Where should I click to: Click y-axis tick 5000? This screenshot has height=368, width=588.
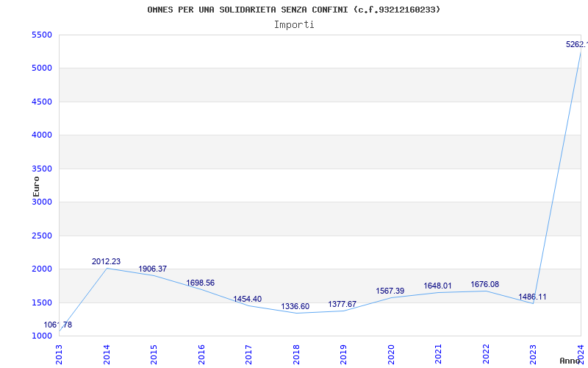click(x=42, y=68)
